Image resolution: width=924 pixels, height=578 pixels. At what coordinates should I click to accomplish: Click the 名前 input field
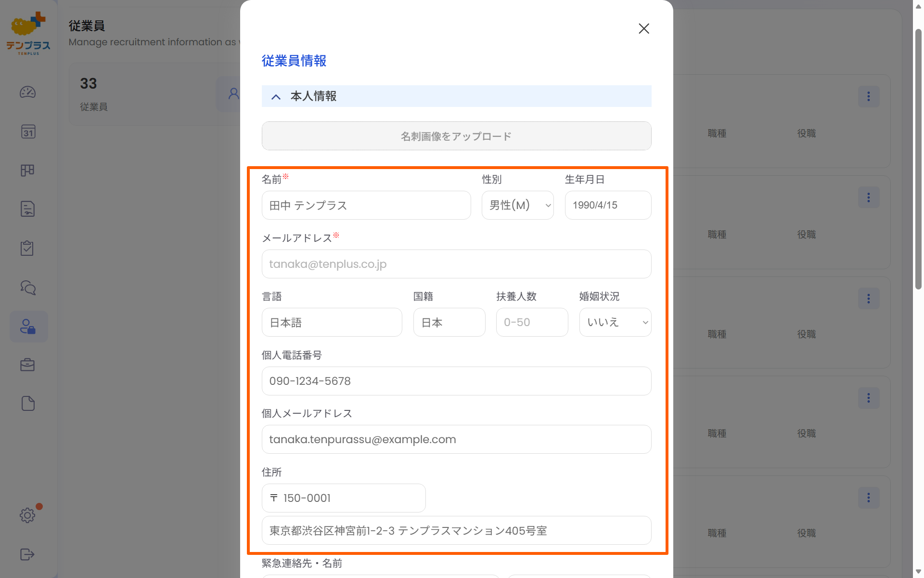[366, 205]
